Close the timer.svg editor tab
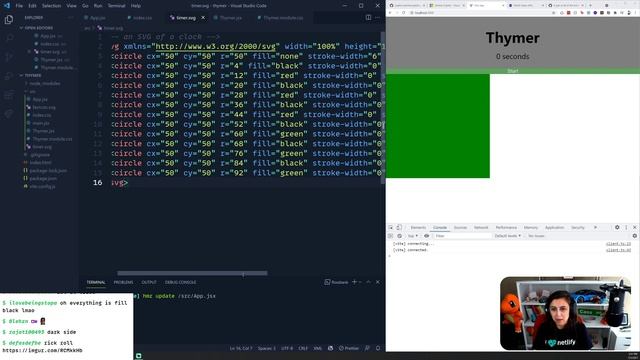 tap(203, 18)
